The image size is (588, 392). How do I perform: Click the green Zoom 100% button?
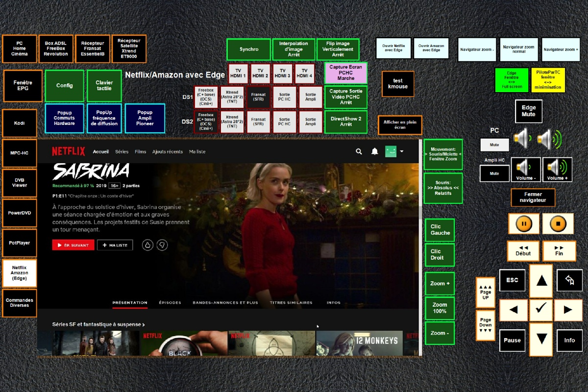click(x=440, y=308)
